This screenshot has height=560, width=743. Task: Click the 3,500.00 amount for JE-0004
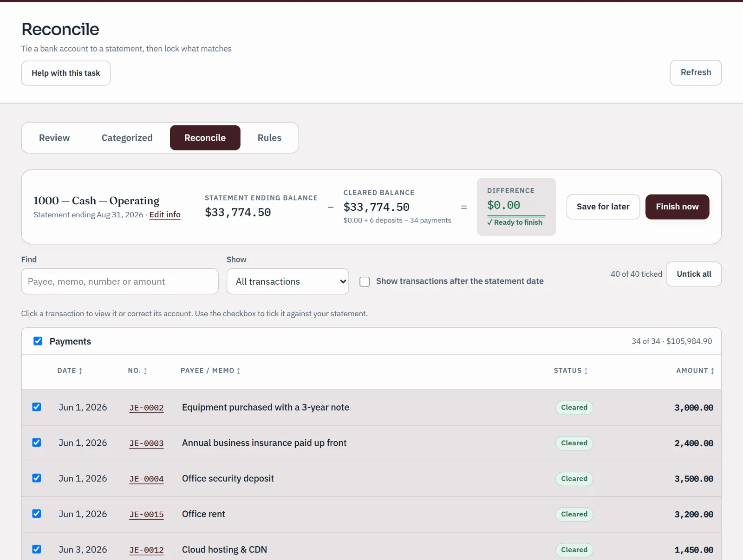[694, 479]
